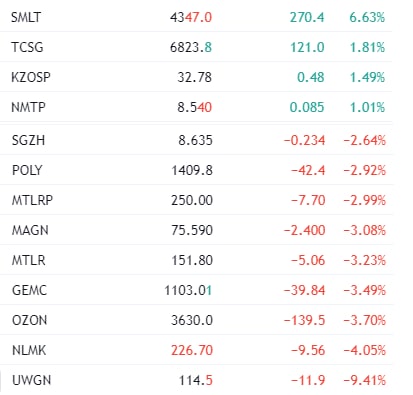Select the NMTP watchlist row
Screen dimensions: 413x395
tap(196, 107)
